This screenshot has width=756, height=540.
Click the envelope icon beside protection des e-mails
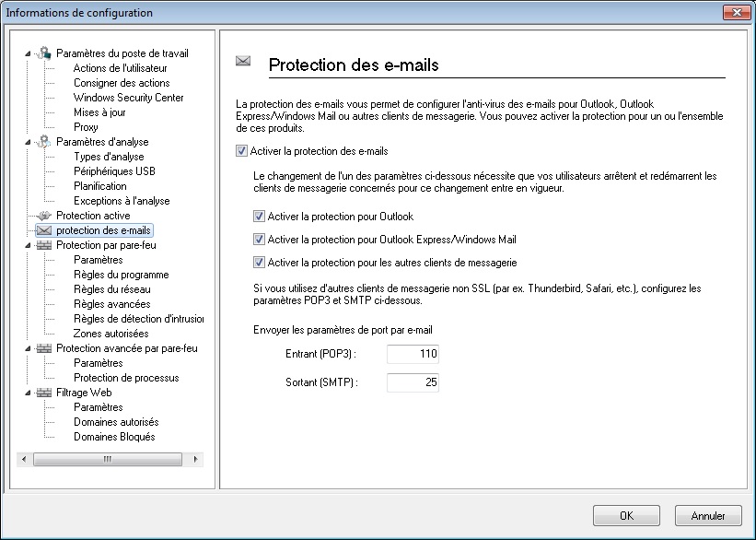44,230
